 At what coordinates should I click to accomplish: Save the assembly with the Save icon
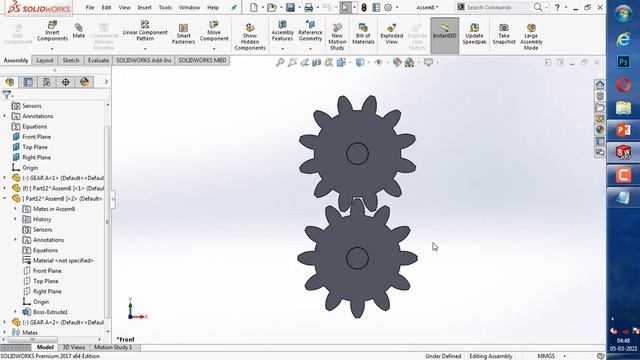[290, 7]
